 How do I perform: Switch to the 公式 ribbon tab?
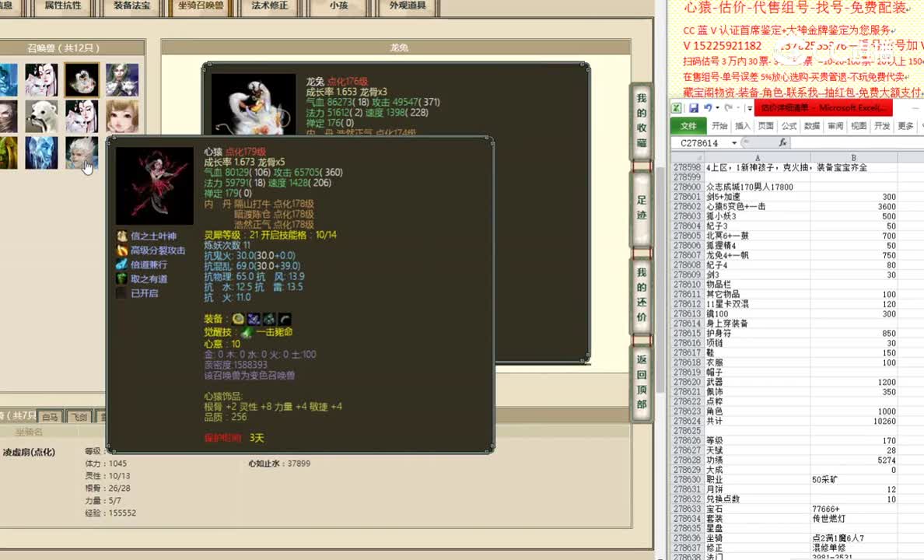789,125
